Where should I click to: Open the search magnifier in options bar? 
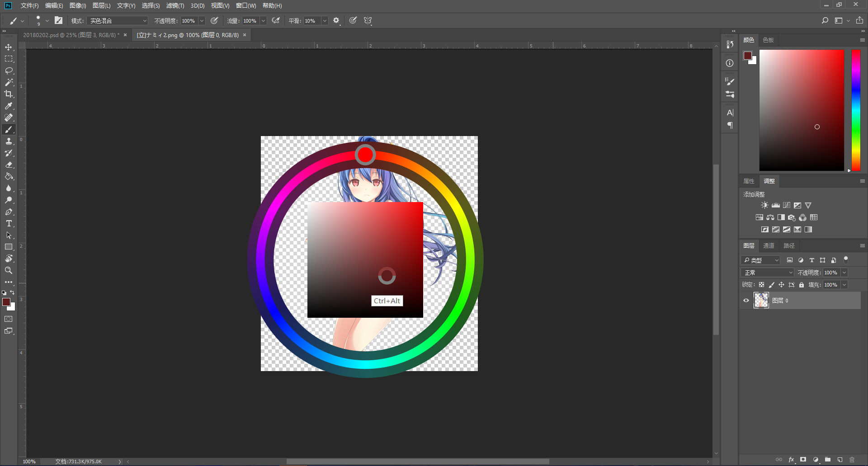coord(825,20)
